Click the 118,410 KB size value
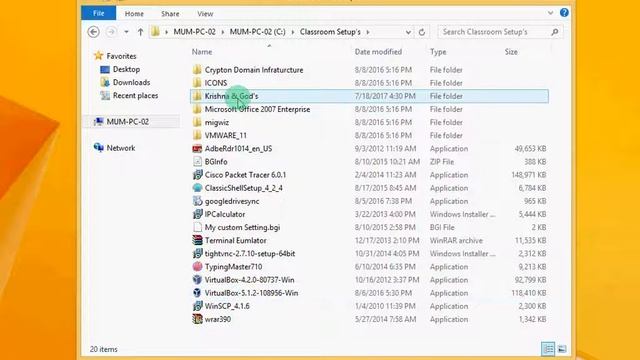 (529, 293)
